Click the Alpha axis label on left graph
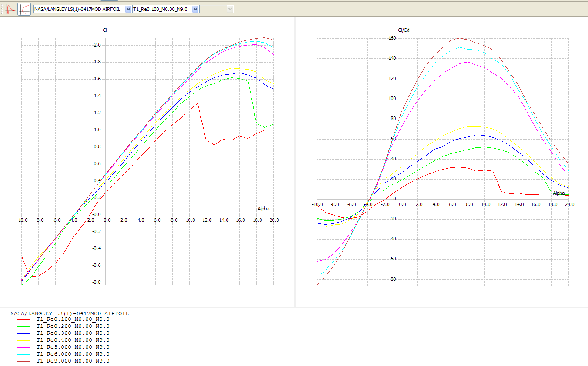 click(x=263, y=209)
